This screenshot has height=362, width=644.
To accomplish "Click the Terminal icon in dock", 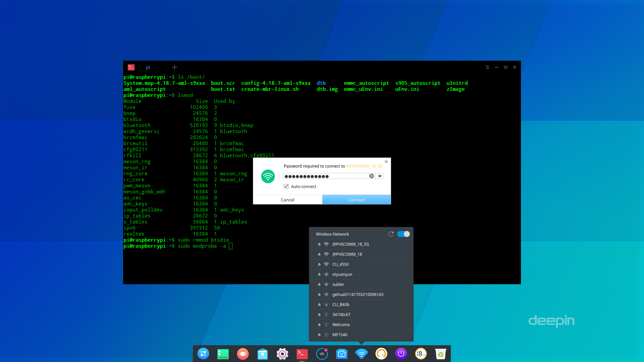I will [x=302, y=354].
